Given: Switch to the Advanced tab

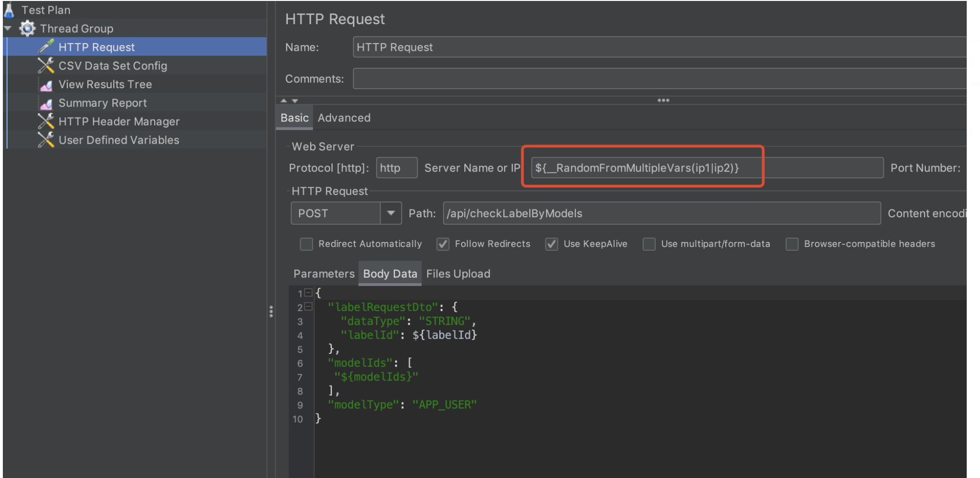Looking at the screenshot, I should (344, 118).
